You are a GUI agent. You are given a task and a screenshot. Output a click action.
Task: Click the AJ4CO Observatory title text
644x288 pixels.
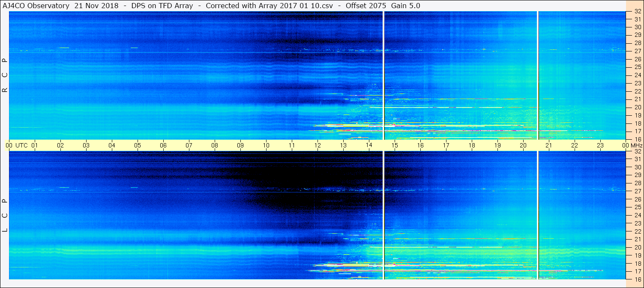36,6
